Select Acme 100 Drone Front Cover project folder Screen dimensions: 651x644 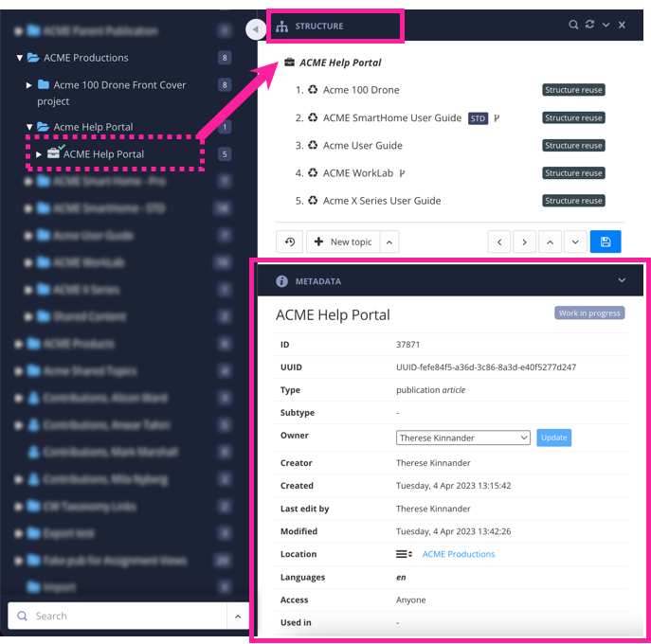coord(111,93)
